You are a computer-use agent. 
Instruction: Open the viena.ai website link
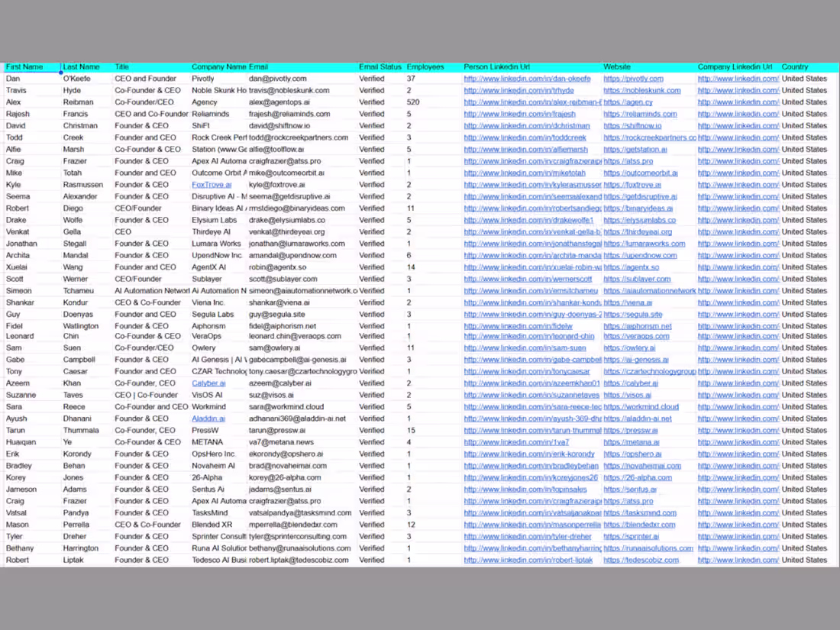click(628, 302)
